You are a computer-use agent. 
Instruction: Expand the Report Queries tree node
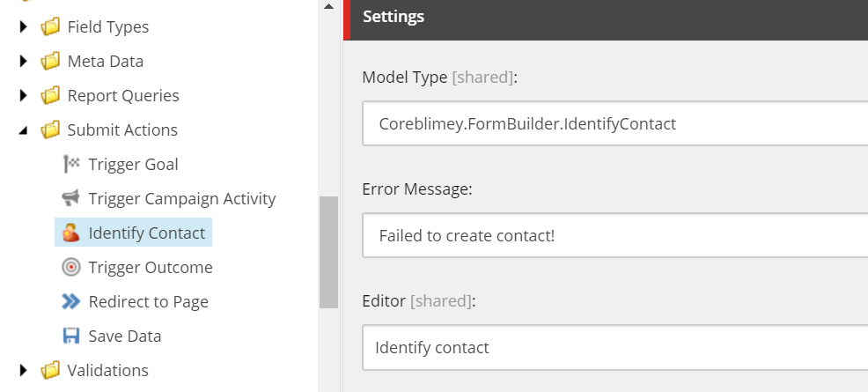tap(23, 95)
